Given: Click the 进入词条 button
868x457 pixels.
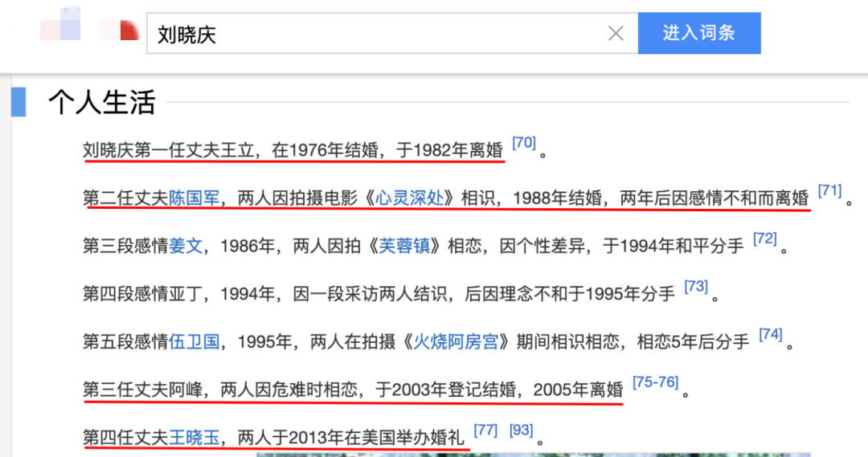Looking at the screenshot, I should [699, 33].
